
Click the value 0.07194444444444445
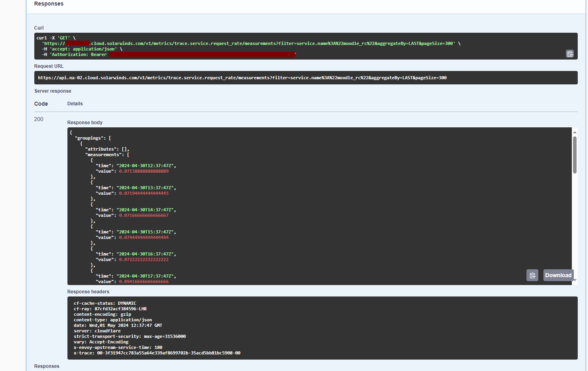(144, 193)
